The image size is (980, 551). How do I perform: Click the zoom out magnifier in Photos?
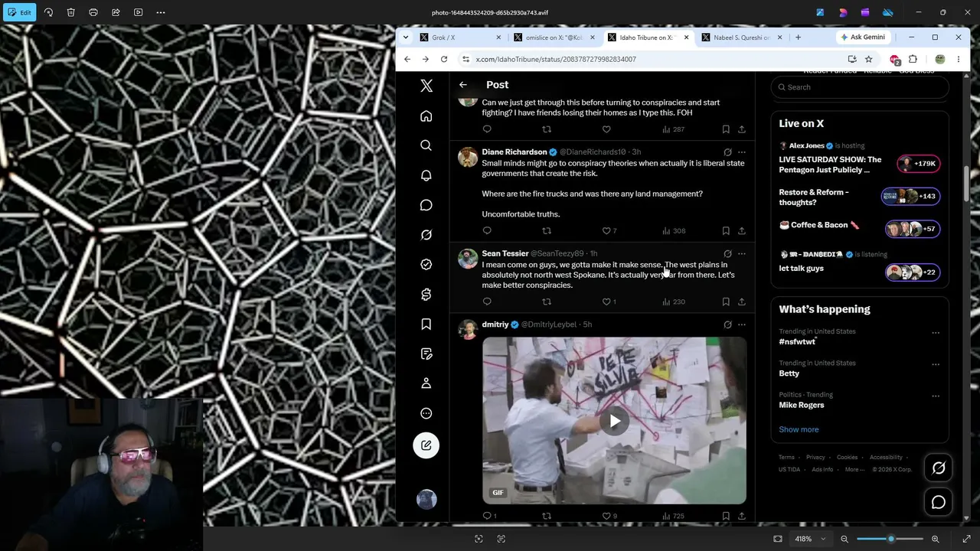click(844, 539)
